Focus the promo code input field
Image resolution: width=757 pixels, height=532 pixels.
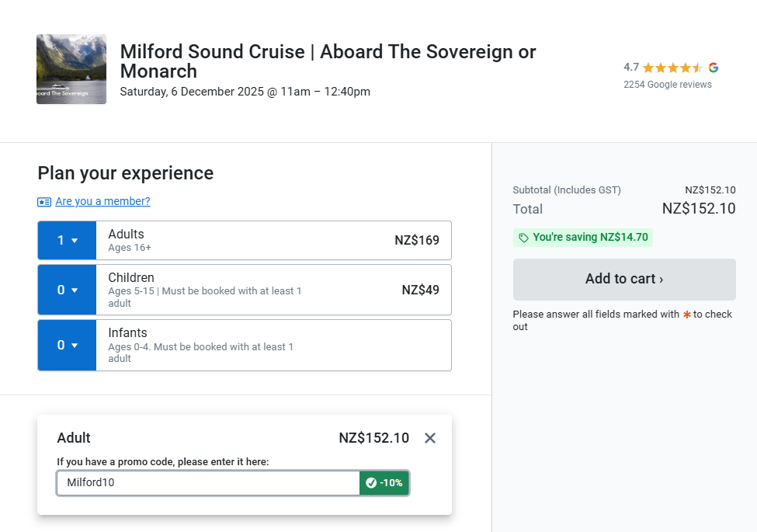point(208,483)
